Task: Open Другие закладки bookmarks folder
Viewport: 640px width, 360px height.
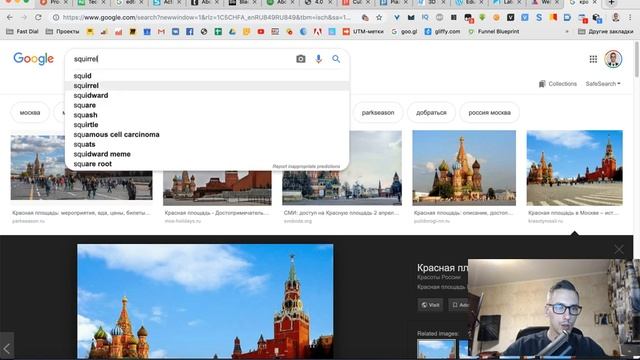Action: coord(605,31)
